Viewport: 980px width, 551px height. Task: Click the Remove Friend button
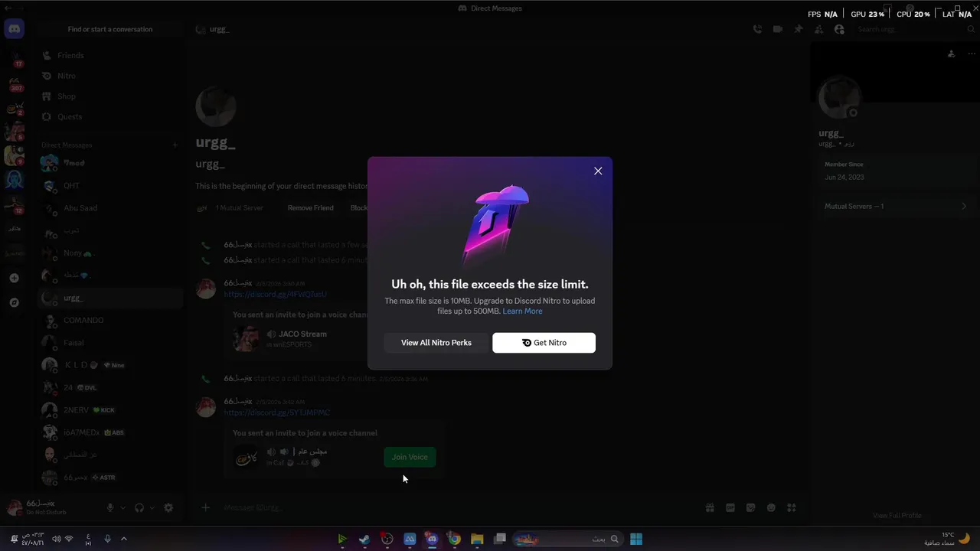(310, 208)
